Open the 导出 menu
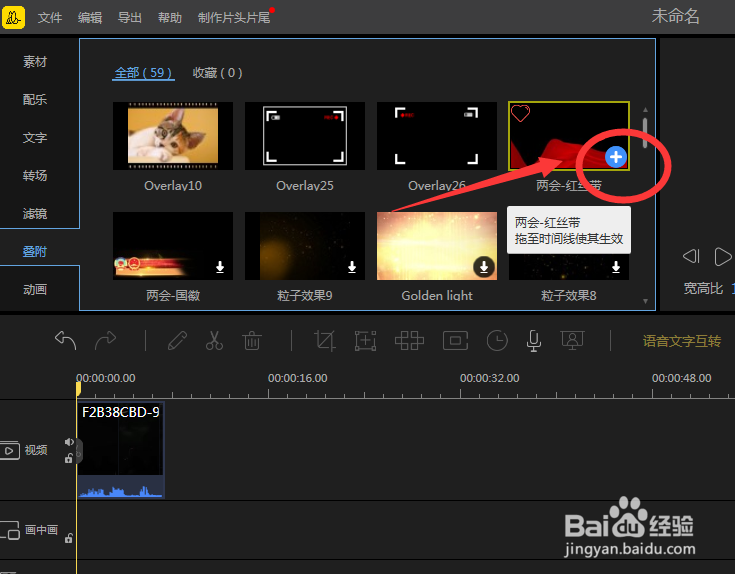Image resolution: width=735 pixels, height=574 pixels. click(x=130, y=18)
